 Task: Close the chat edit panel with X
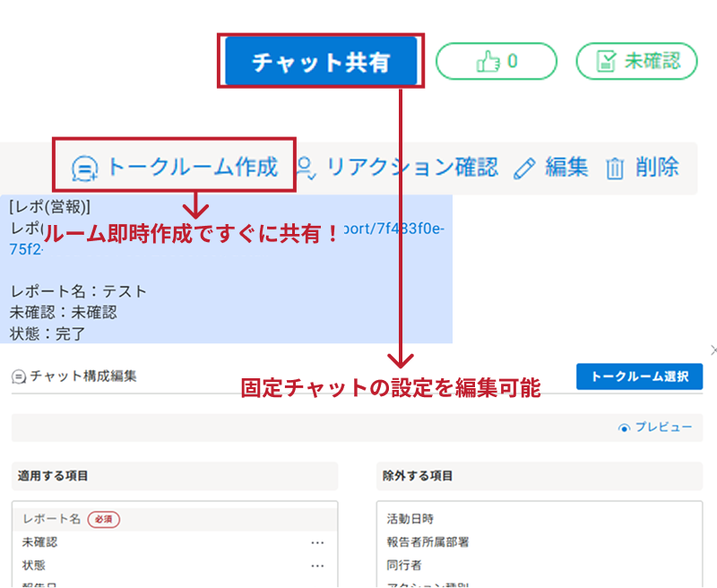(x=713, y=350)
